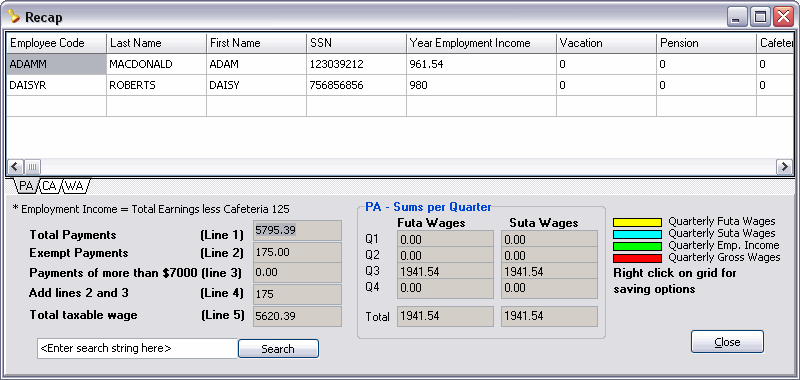
Task: Maximize the Recap window
Action: click(760, 17)
